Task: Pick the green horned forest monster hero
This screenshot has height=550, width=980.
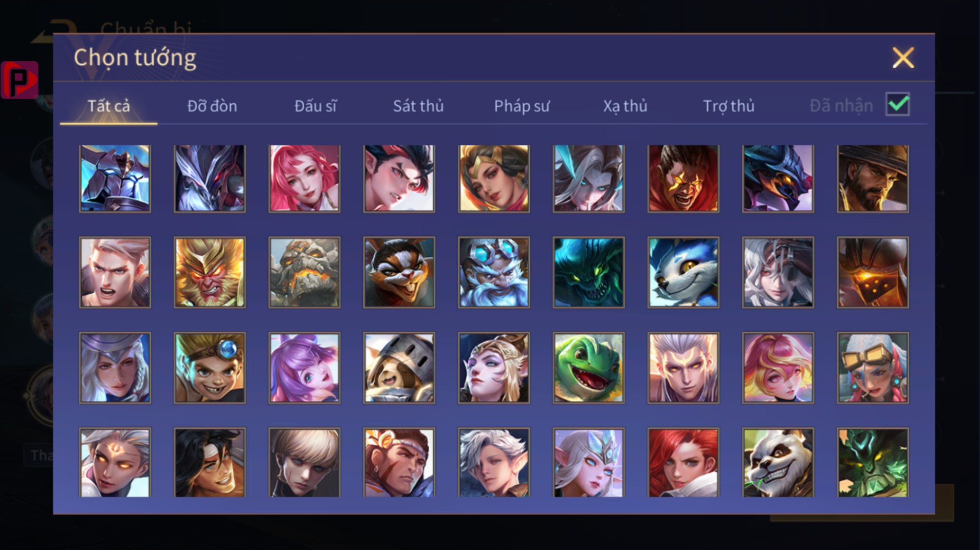Action: (873, 462)
